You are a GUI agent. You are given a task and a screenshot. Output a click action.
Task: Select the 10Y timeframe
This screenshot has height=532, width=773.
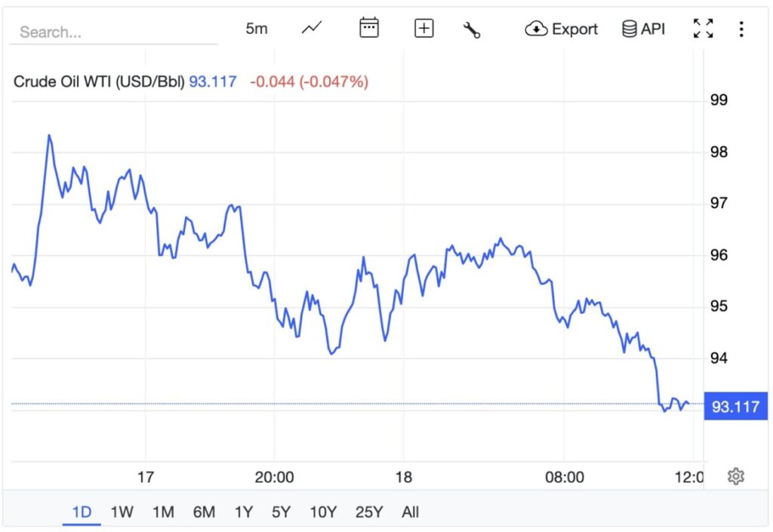coord(323,512)
